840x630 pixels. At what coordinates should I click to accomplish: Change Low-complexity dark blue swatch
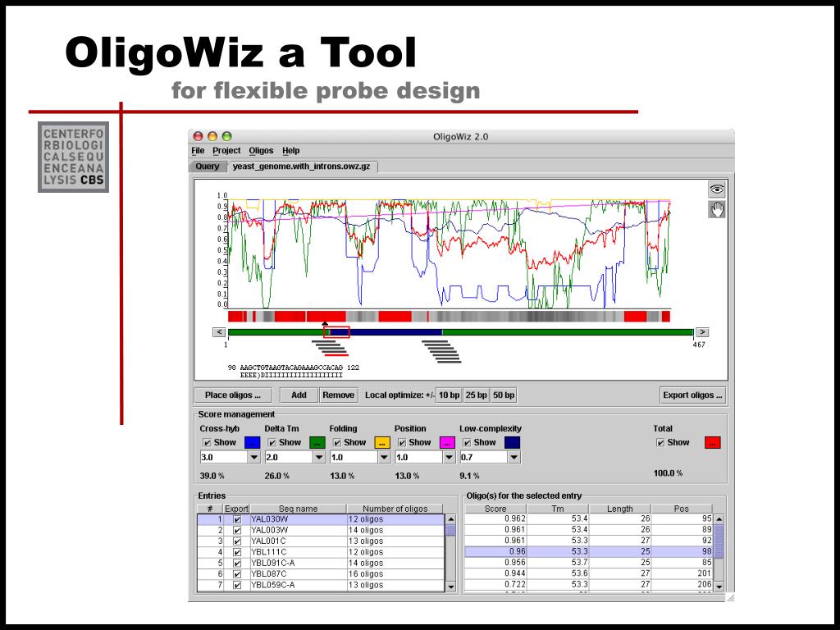tap(512, 442)
